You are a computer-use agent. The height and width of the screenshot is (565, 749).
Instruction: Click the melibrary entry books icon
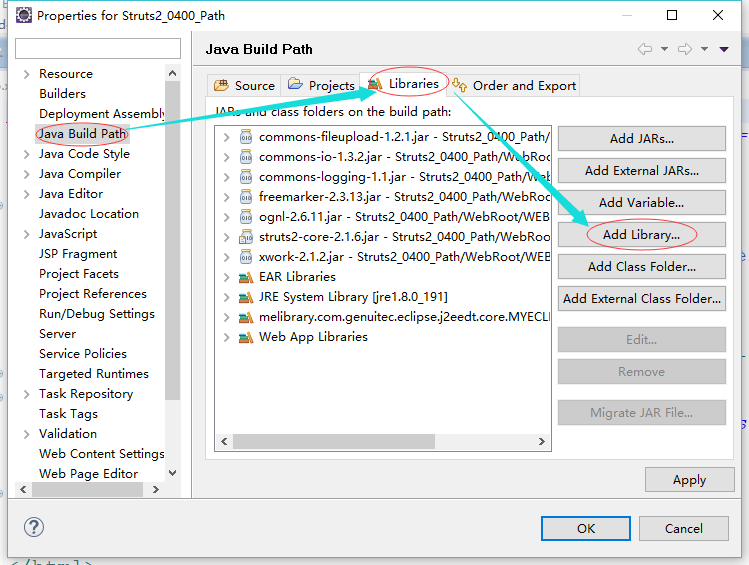[246, 317]
